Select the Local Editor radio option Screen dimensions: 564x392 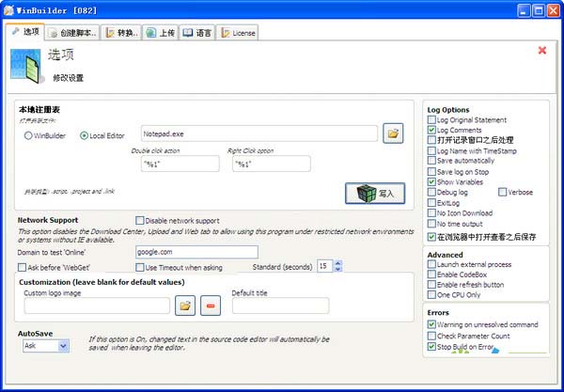(x=85, y=135)
